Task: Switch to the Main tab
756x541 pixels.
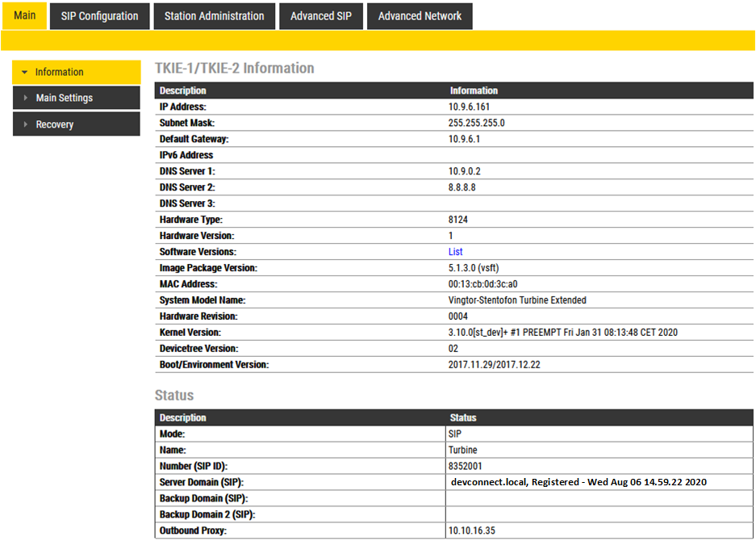Action: tap(25, 15)
